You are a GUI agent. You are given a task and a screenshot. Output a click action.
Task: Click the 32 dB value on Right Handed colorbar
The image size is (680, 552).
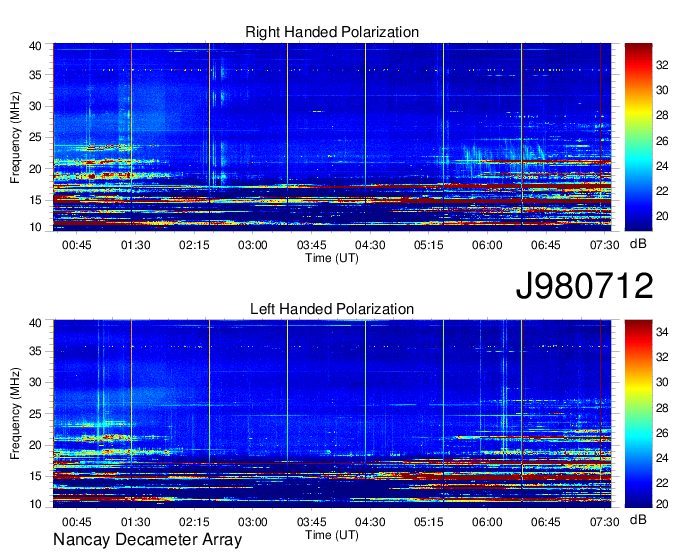coord(662,65)
